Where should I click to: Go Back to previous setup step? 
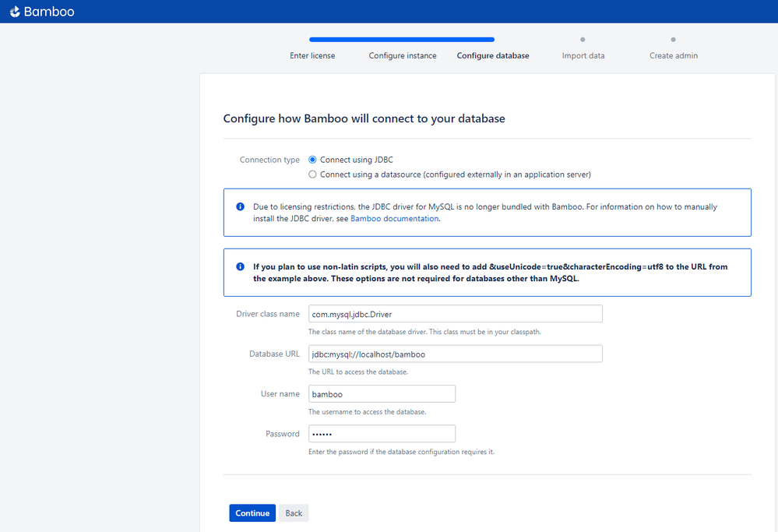click(294, 513)
